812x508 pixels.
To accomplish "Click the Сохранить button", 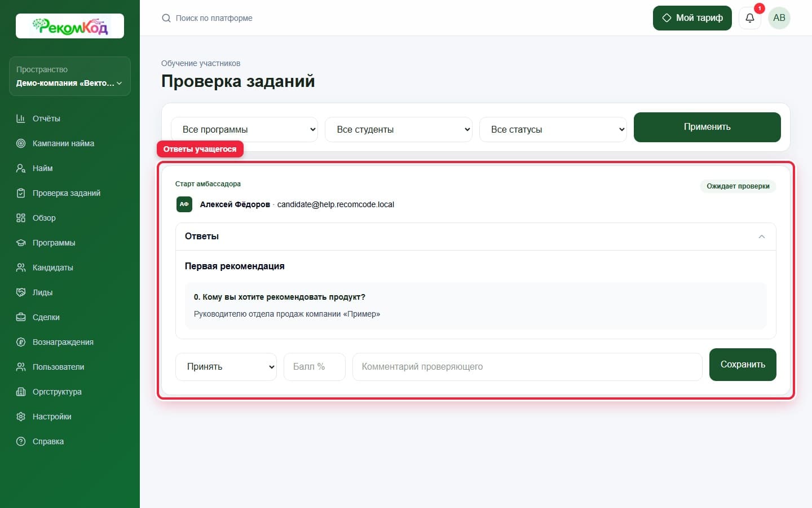I will 743,365.
